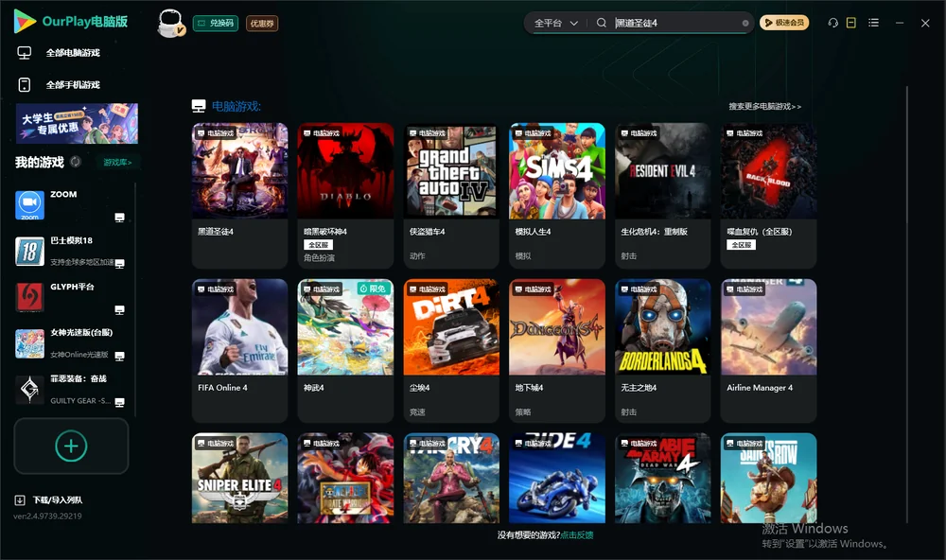Viewport: 946px width, 560px height.
Task: Select the 巴士模拟18 game icon
Action: (x=29, y=252)
